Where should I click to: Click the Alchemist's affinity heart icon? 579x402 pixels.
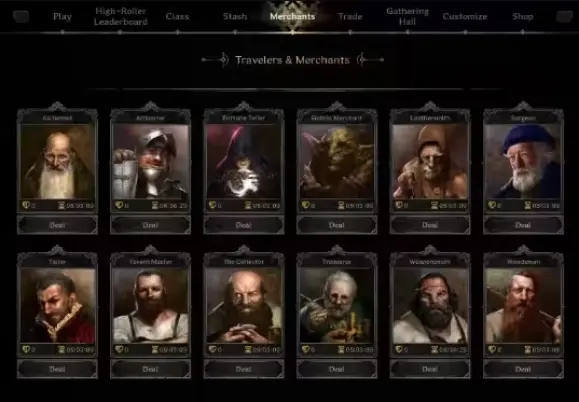tap(26, 205)
